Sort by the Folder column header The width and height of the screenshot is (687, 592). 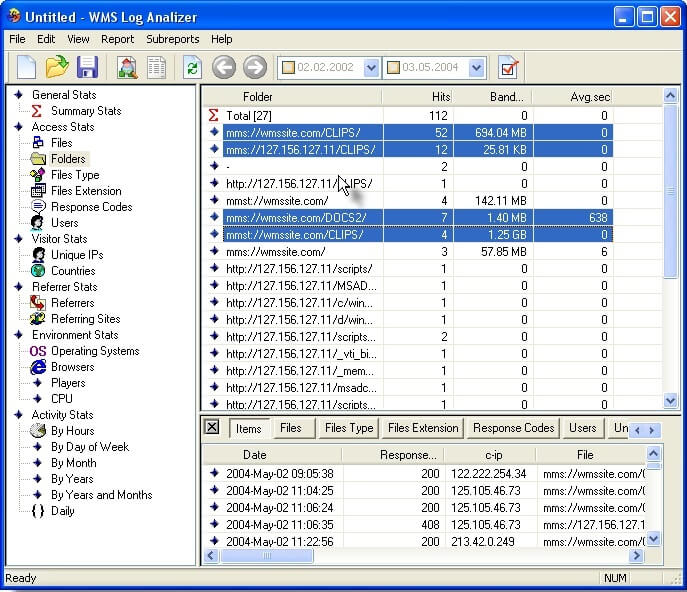click(292, 96)
